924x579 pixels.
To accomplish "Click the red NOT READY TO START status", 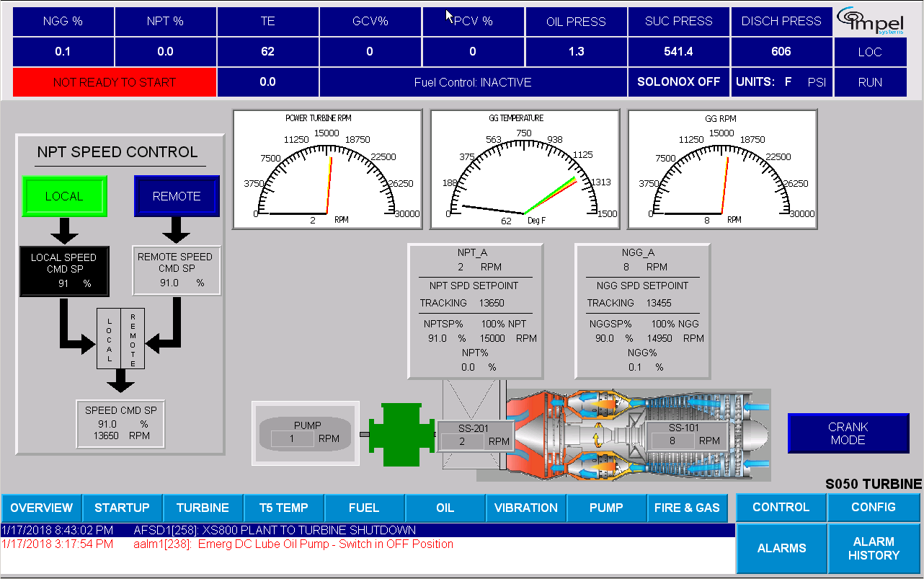I will click(115, 82).
